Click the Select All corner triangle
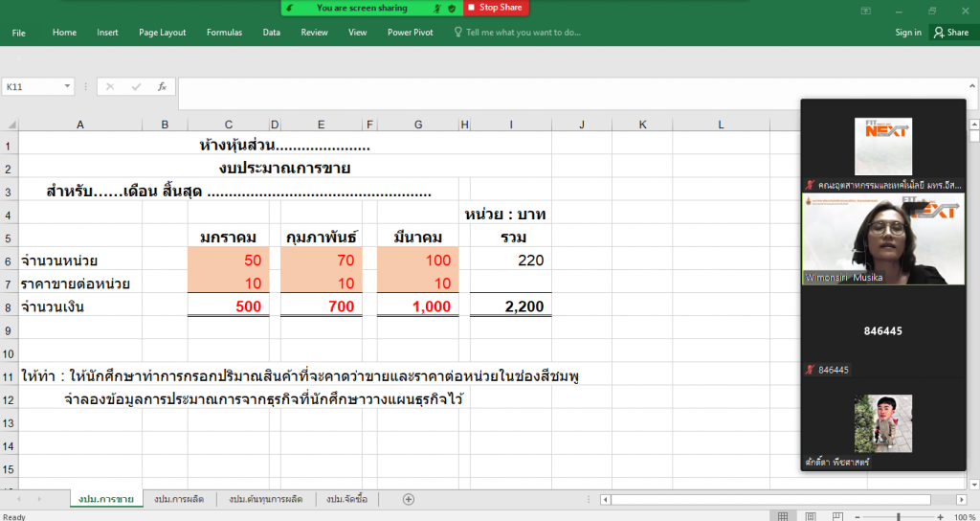Image resolution: width=980 pixels, height=521 pixels. pos(10,125)
